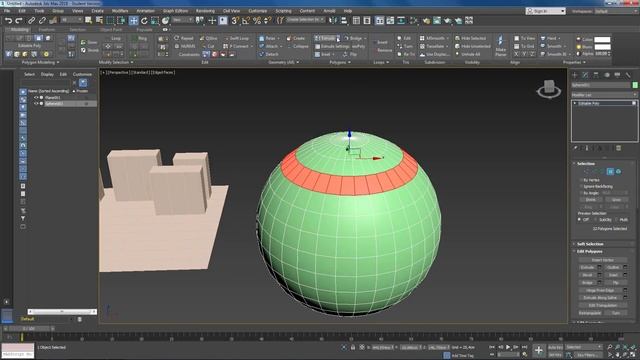Click the Undo arrow in main toolbar
This screenshot has height=360, width=640.
point(8,20)
